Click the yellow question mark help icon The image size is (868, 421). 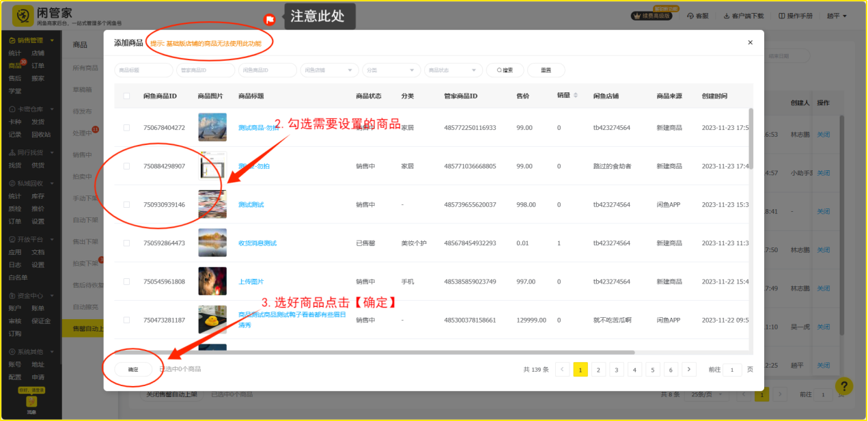[x=844, y=386]
